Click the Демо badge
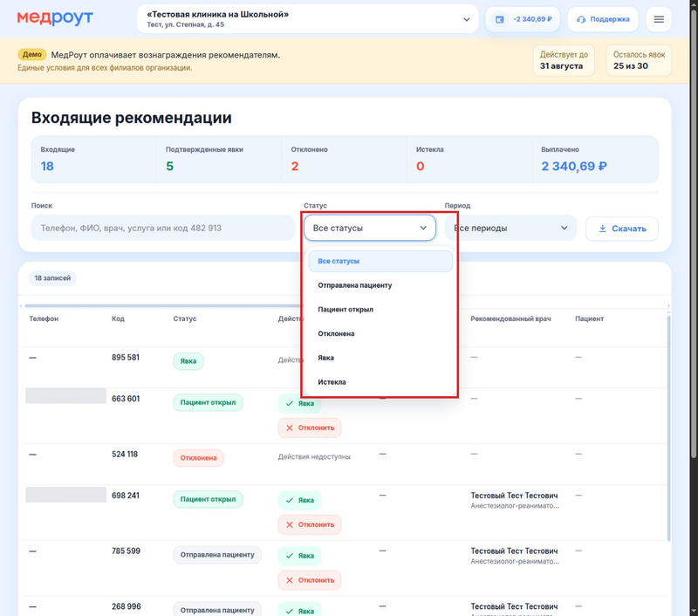The image size is (698, 616). coord(32,54)
